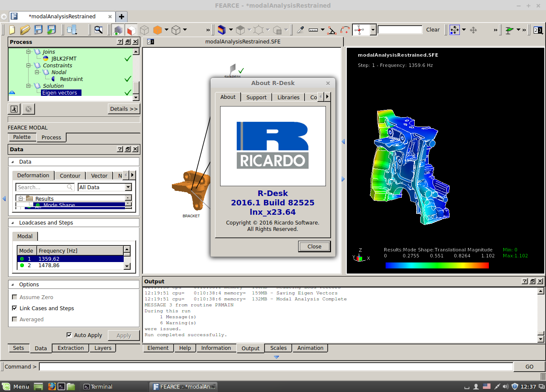Close the About R-Desk dialog with Close button
This screenshot has width=546, height=392.
tap(314, 246)
